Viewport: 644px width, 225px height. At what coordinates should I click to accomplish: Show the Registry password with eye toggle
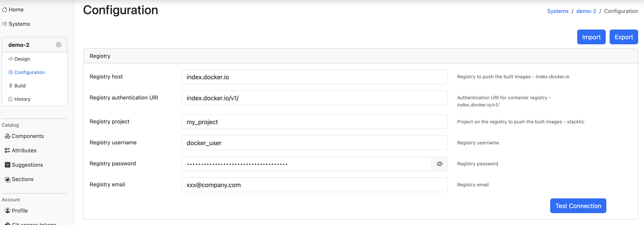click(x=439, y=164)
